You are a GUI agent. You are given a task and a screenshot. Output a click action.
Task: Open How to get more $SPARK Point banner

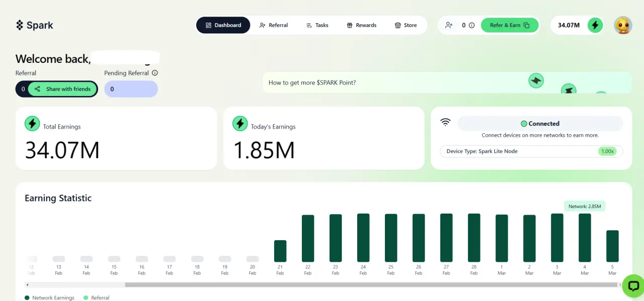(447, 82)
